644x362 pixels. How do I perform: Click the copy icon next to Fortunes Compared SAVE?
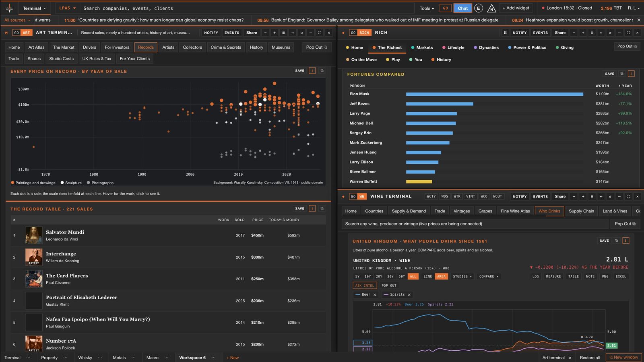tap(621, 74)
